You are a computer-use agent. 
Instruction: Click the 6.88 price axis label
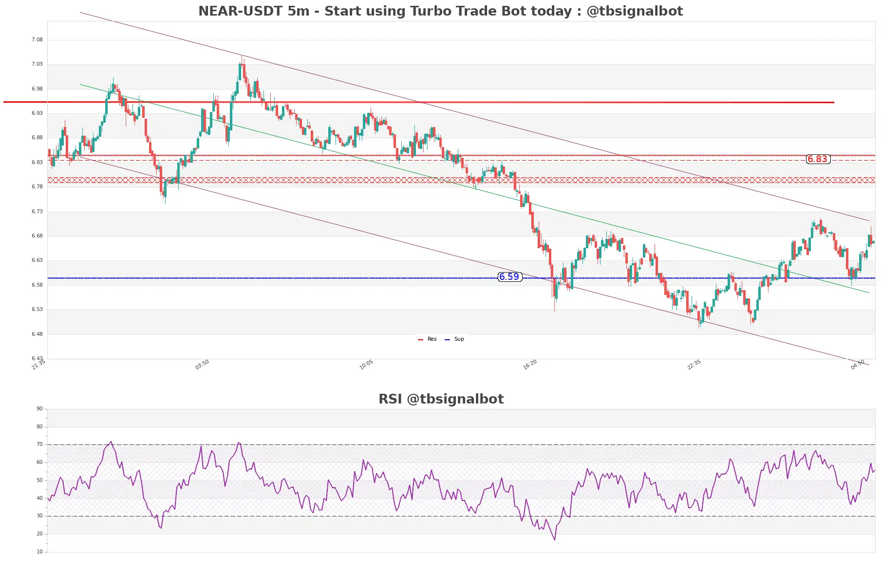point(37,138)
